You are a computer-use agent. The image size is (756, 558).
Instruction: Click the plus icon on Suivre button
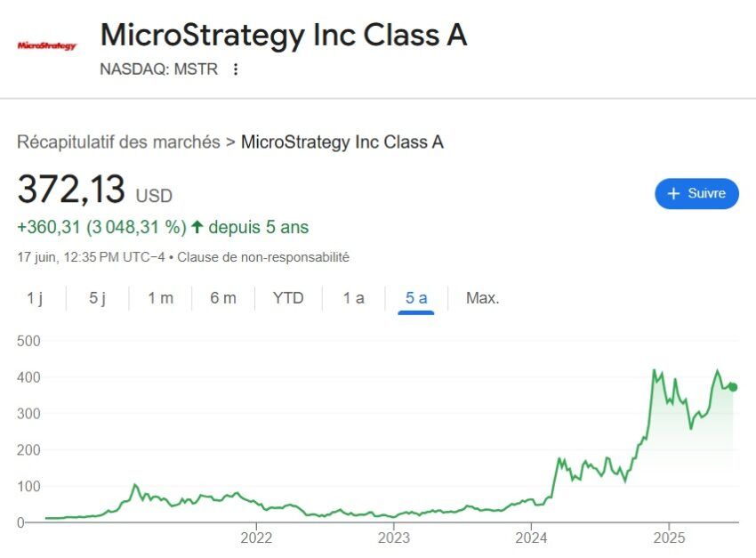[x=673, y=193]
